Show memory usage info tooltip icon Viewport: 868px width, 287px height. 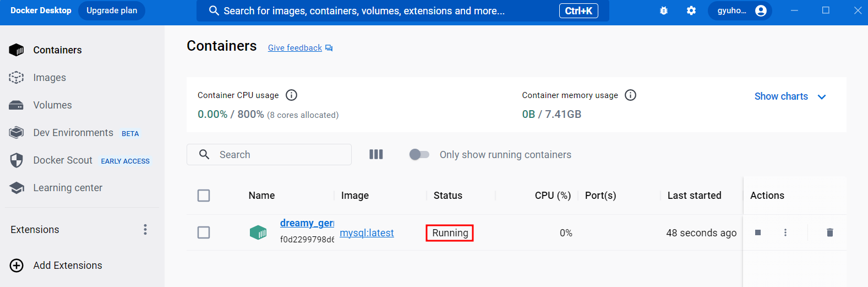[631, 95]
